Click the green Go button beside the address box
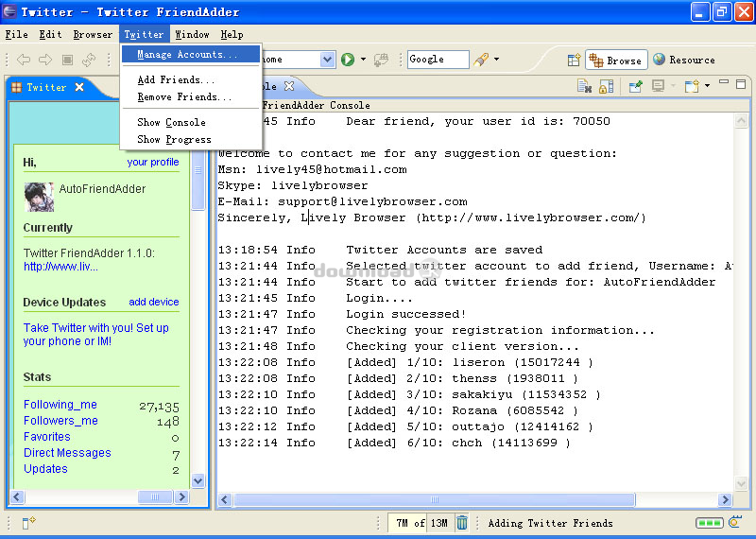The image size is (756, 539). coord(348,60)
